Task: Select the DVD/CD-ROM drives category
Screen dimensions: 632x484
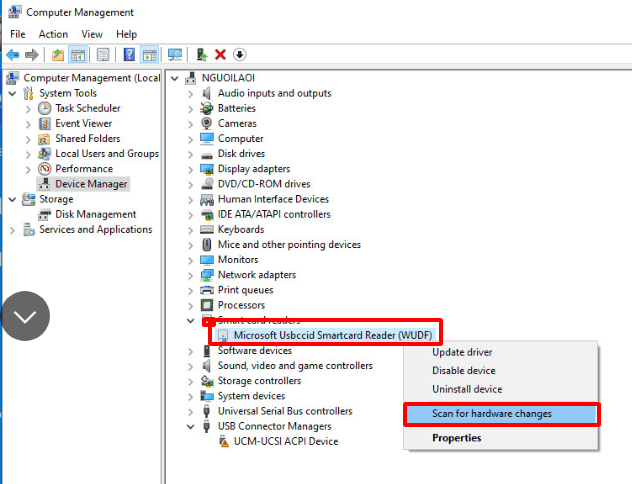Action: point(264,184)
